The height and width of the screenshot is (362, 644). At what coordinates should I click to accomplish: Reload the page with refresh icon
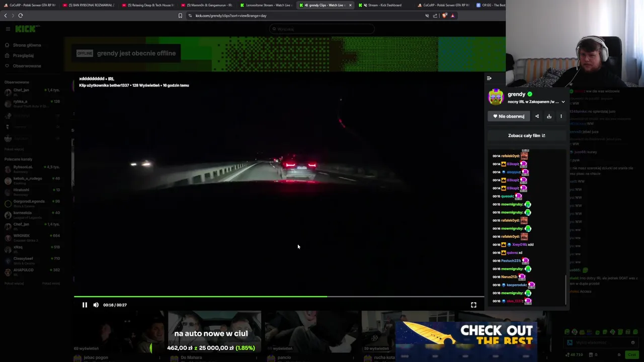coord(21,16)
